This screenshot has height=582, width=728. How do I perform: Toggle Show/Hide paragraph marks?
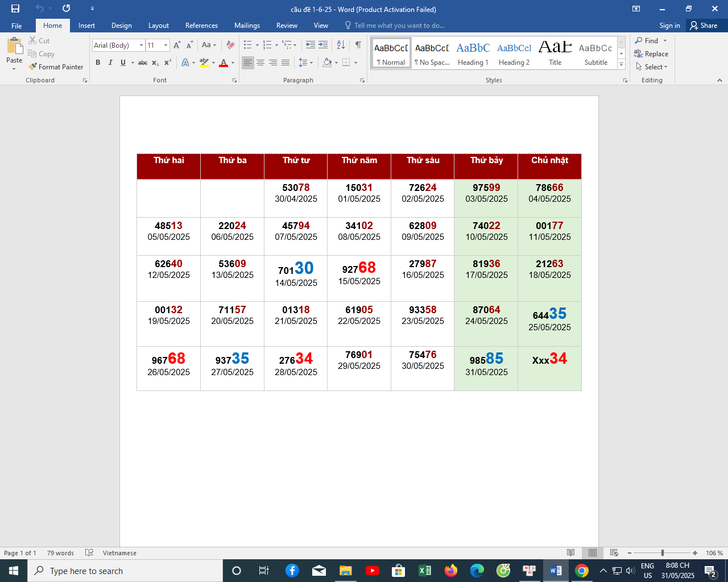[358, 45]
